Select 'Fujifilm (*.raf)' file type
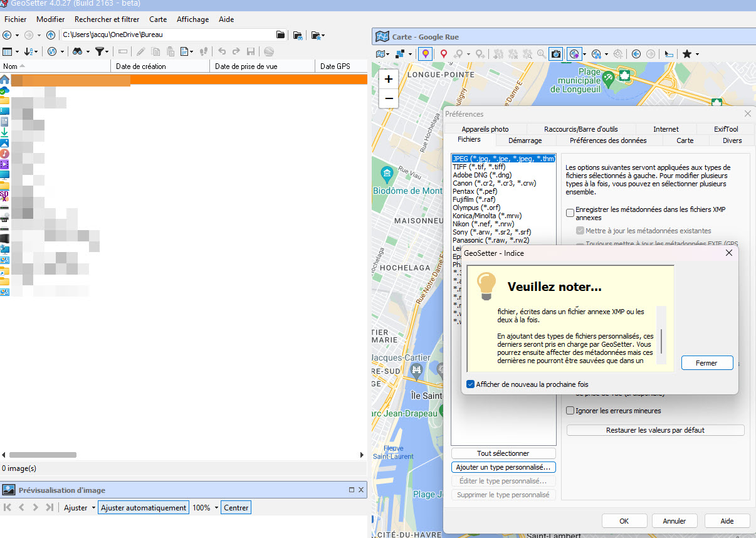 click(474, 199)
